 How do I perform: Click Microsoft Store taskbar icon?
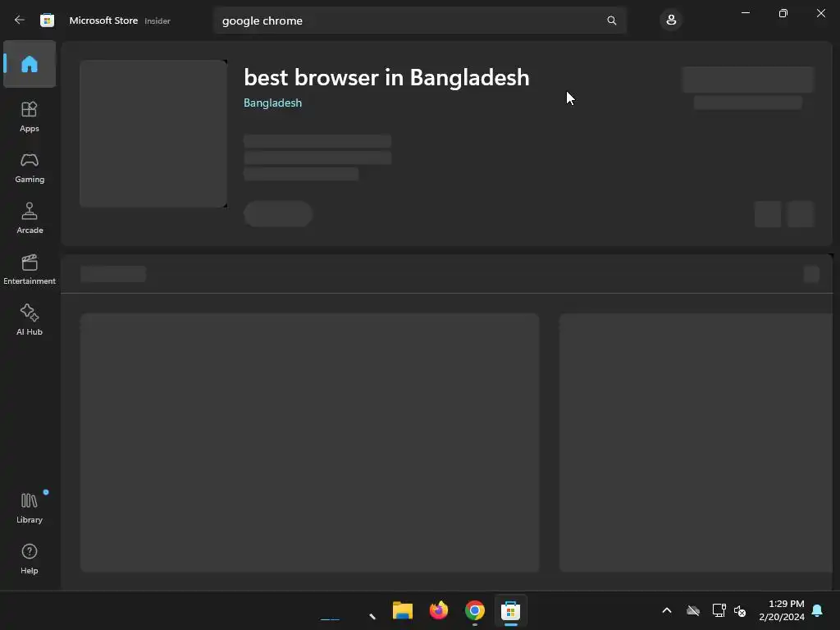coord(510,610)
